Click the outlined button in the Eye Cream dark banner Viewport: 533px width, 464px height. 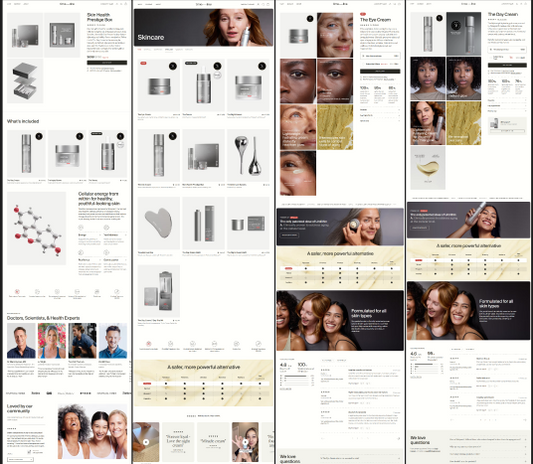coord(289,235)
